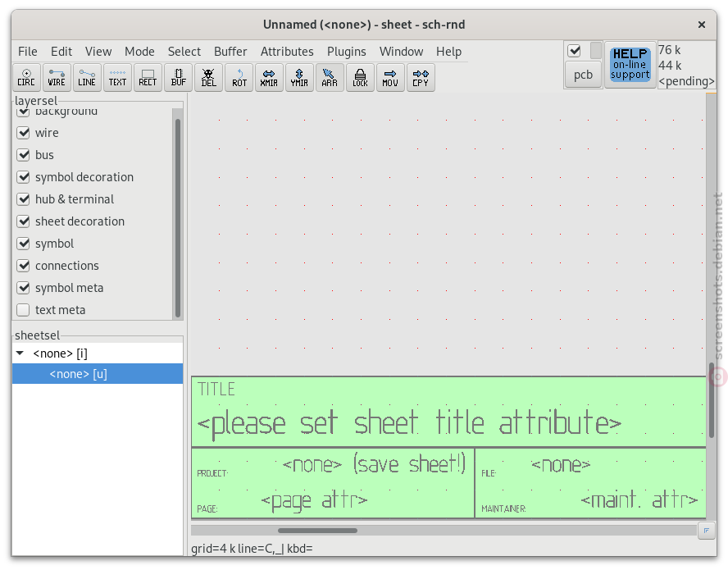Open the Window menu
This screenshot has width=728, height=570.
[401, 52]
